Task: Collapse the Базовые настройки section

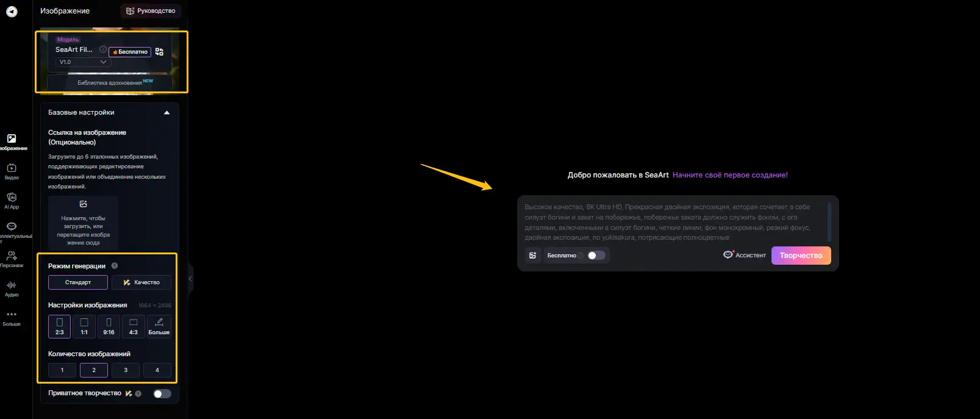Action: (166, 113)
